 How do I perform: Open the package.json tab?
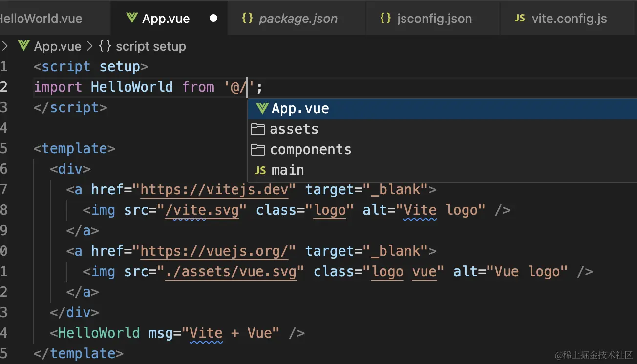298,19
